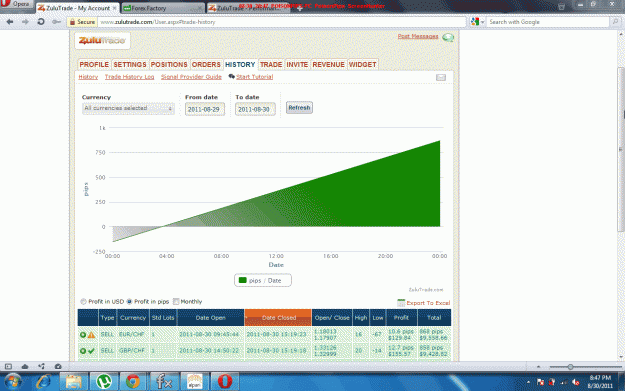
Task: Launch Internet Explorer from taskbar
Action: (43, 381)
